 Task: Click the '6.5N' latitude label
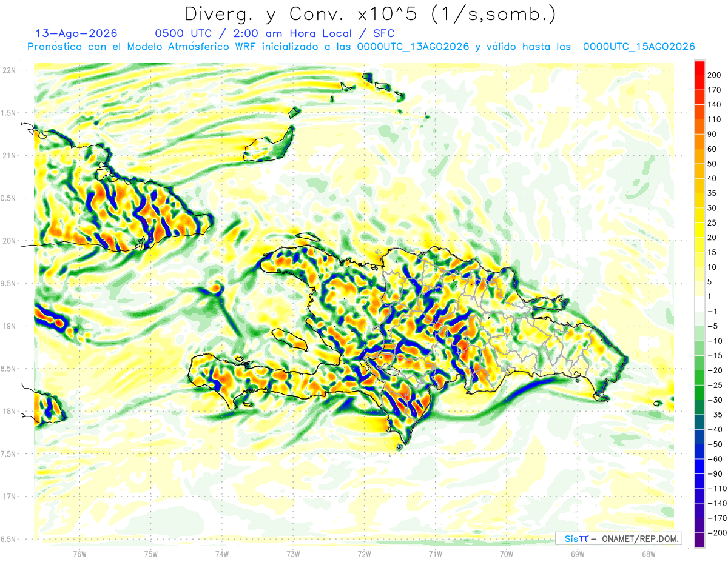coord(9,539)
